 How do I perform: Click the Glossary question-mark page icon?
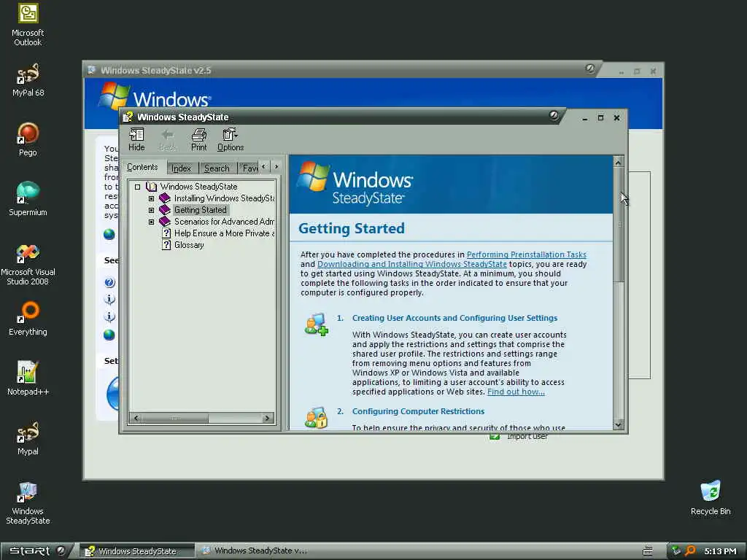[x=166, y=245]
